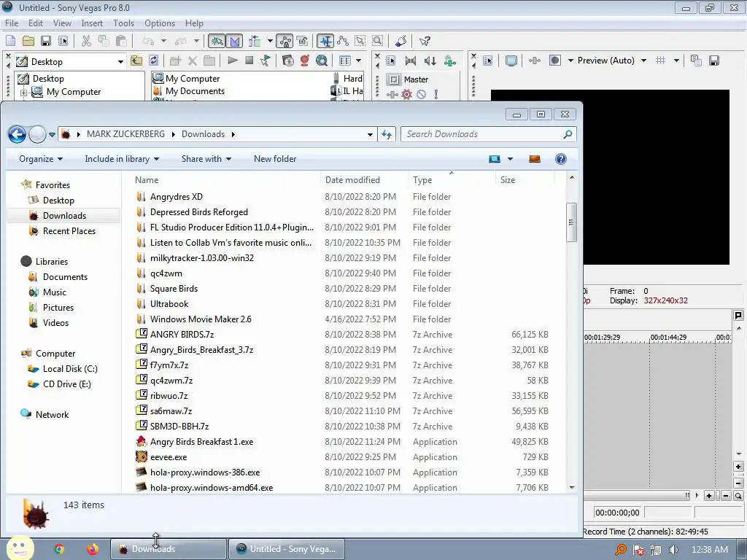747x560 pixels.
Task: Toggle Auto Preview in Vegas Explorer toolbar
Action: tap(266, 61)
